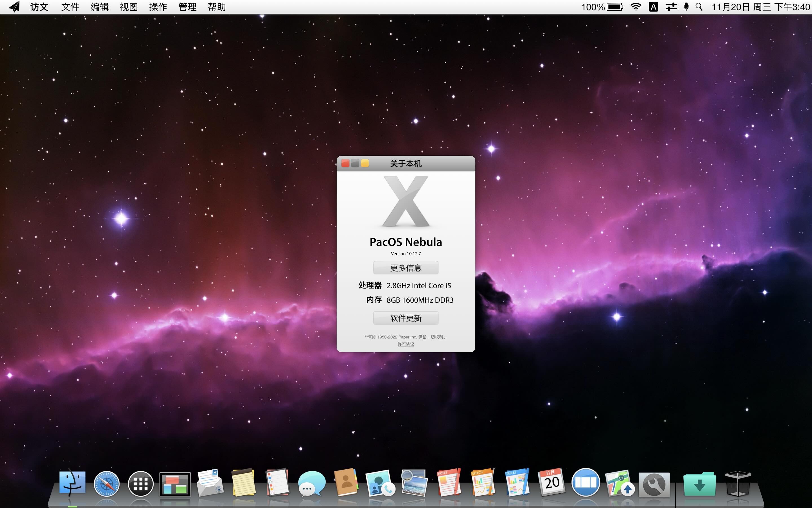Viewport: 812px width, 508px height.
Task: Open the Calendar icon showing 20
Action: point(551,482)
